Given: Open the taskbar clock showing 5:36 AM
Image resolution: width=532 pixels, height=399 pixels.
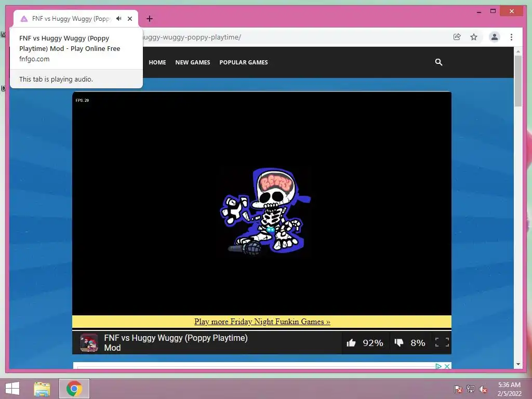Looking at the screenshot, I should click(x=509, y=389).
